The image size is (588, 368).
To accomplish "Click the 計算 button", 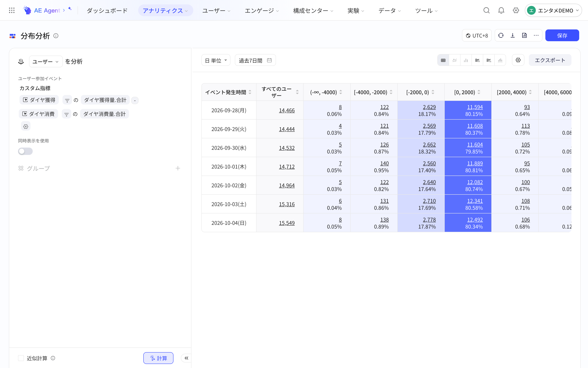I will (x=158, y=358).
